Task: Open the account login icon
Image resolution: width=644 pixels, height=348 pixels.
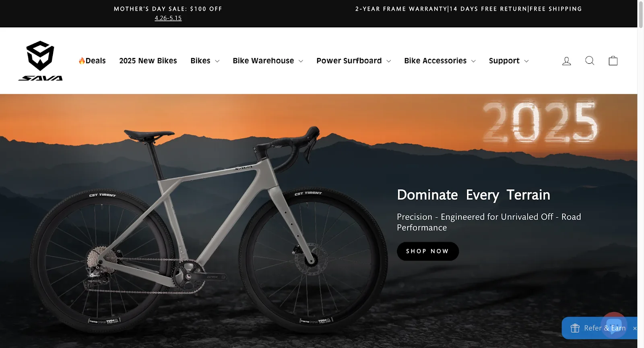Action: point(566,61)
